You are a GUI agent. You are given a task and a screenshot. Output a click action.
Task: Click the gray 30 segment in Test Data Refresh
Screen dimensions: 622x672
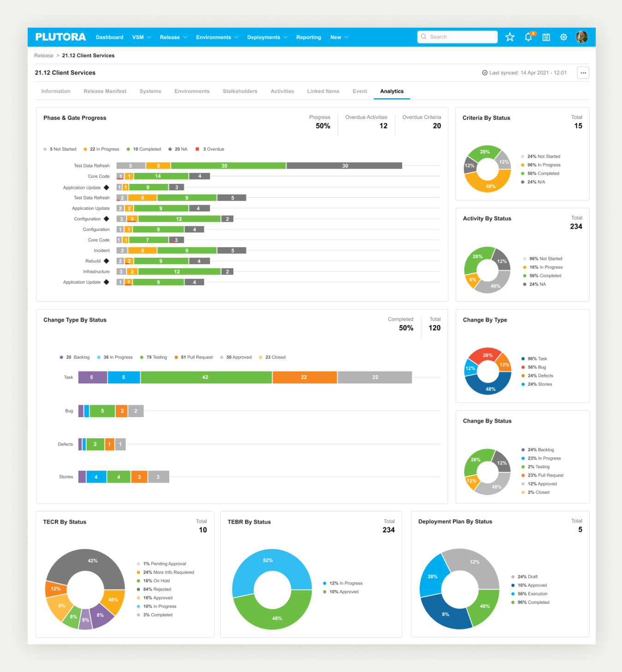click(x=344, y=165)
